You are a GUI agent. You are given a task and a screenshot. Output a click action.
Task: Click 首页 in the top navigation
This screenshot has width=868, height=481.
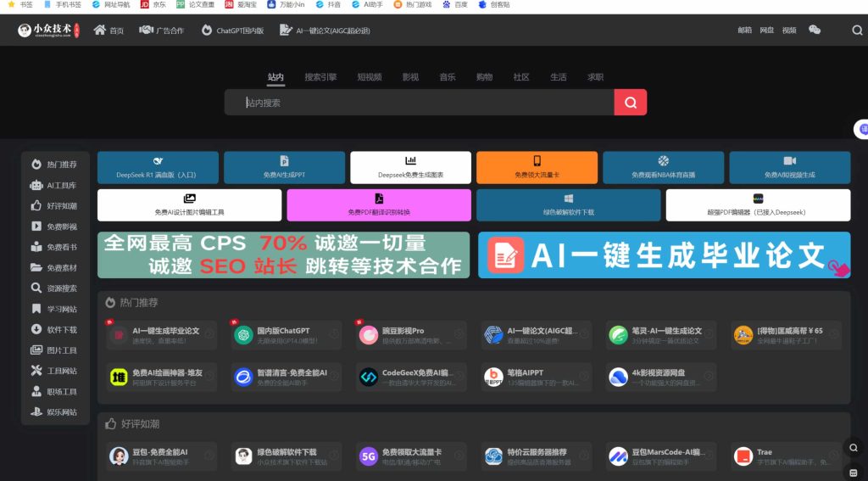(108, 31)
